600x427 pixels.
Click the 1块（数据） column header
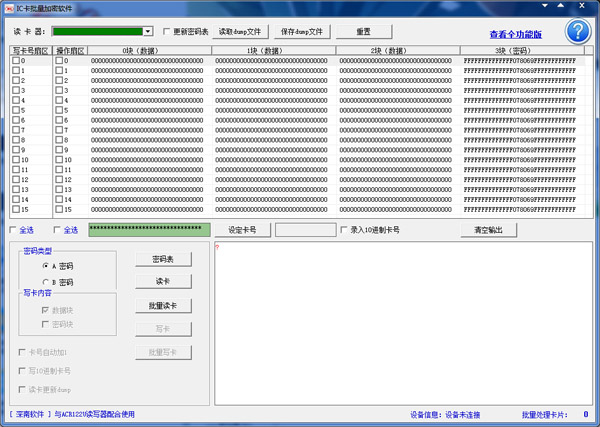point(274,51)
